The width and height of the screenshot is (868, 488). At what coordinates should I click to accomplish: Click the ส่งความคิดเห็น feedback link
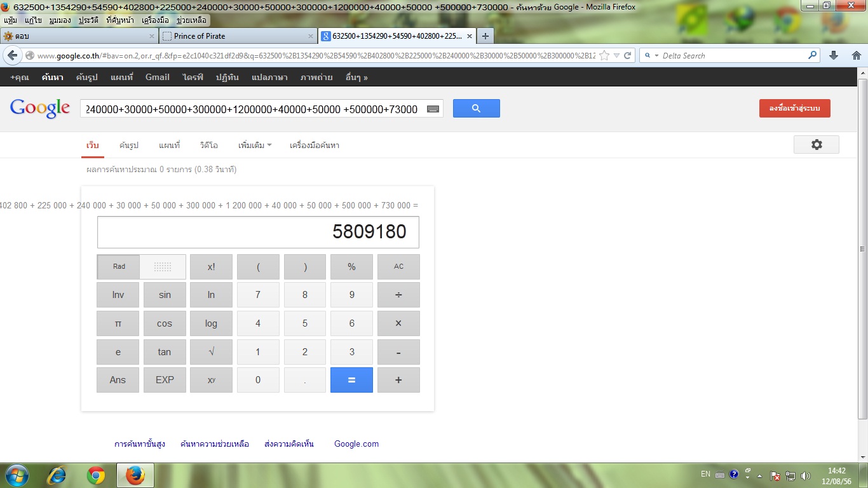(289, 444)
